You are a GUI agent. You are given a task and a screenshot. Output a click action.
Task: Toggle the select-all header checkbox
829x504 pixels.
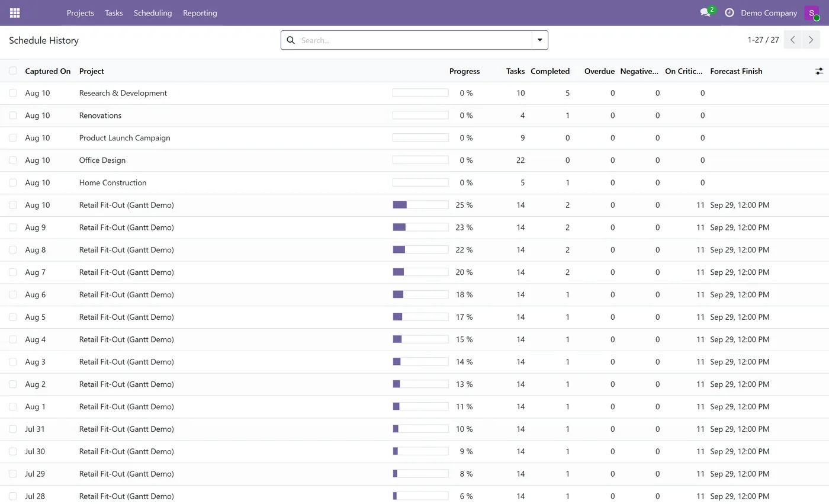pyautogui.click(x=12, y=71)
